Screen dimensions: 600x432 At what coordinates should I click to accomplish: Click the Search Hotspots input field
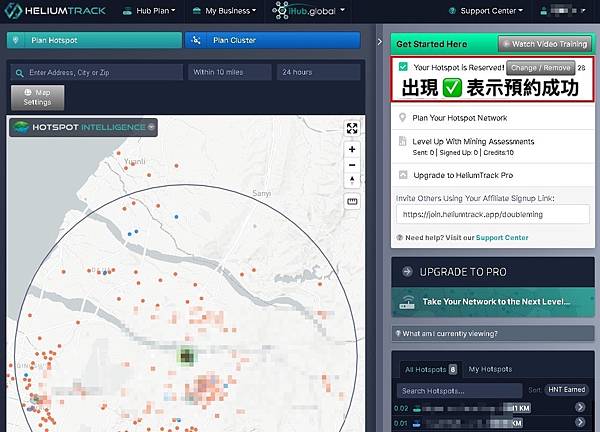click(x=458, y=390)
